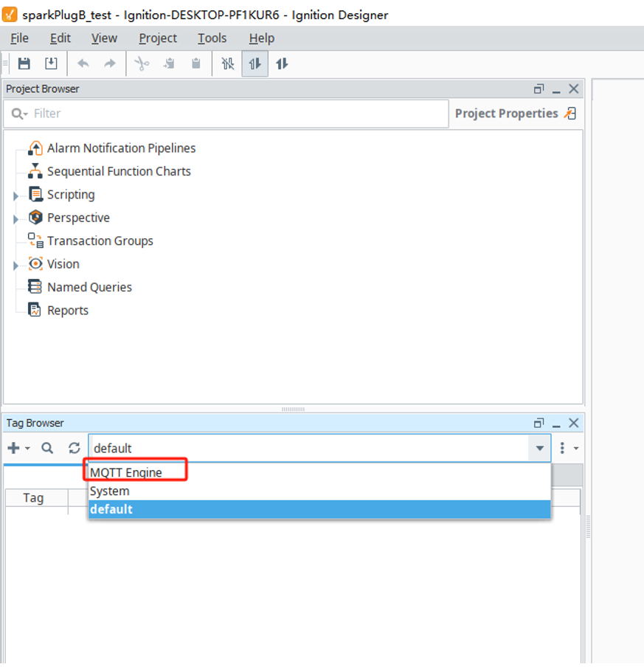
Task: Click the Copy toolbar icon
Action: coord(169,63)
